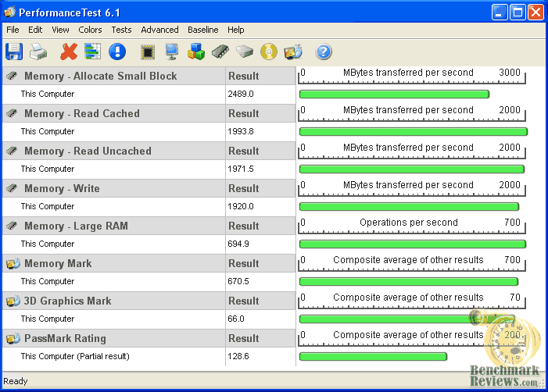This screenshot has height=392, width=548.
Task: Select the 3D Graphics Mark heading
Action: (67, 301)
